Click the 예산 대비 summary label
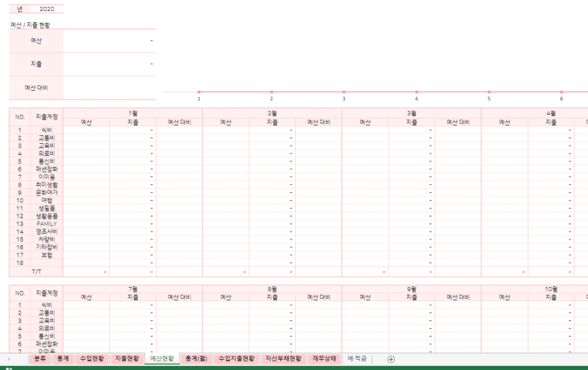The height and width of the screenshot is (370, 588). click(36, 88)
